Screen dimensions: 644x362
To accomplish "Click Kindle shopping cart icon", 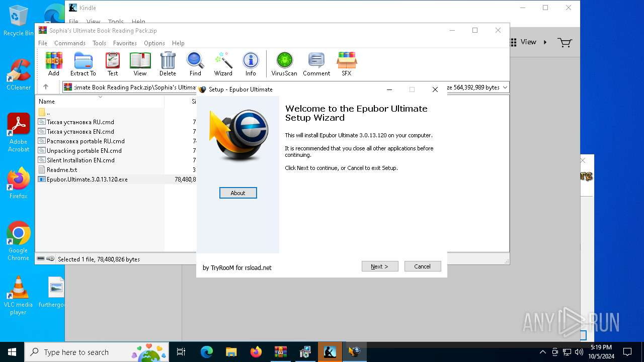I will [x=565, y=42].
